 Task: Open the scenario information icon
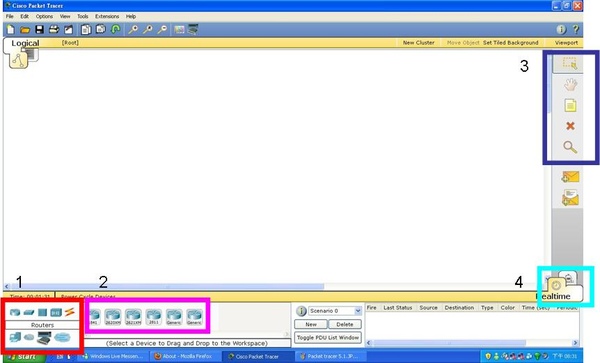tap(301, 311)
